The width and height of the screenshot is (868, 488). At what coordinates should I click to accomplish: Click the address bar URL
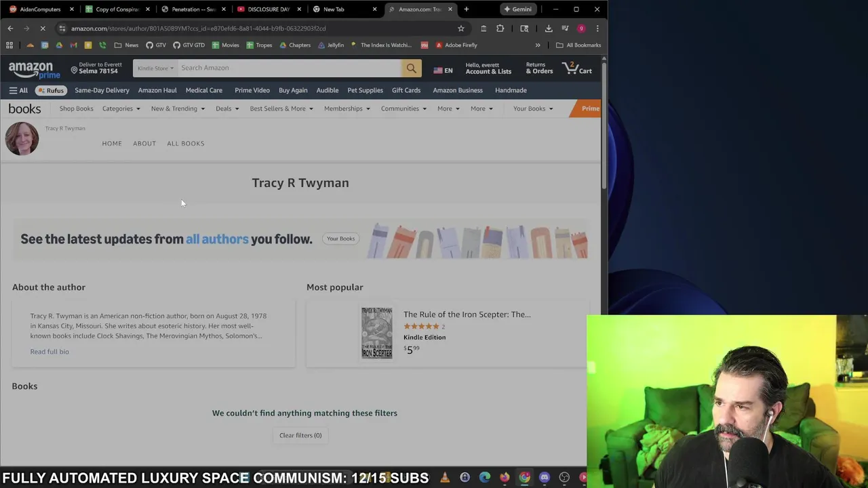click(x=198, y=28)
